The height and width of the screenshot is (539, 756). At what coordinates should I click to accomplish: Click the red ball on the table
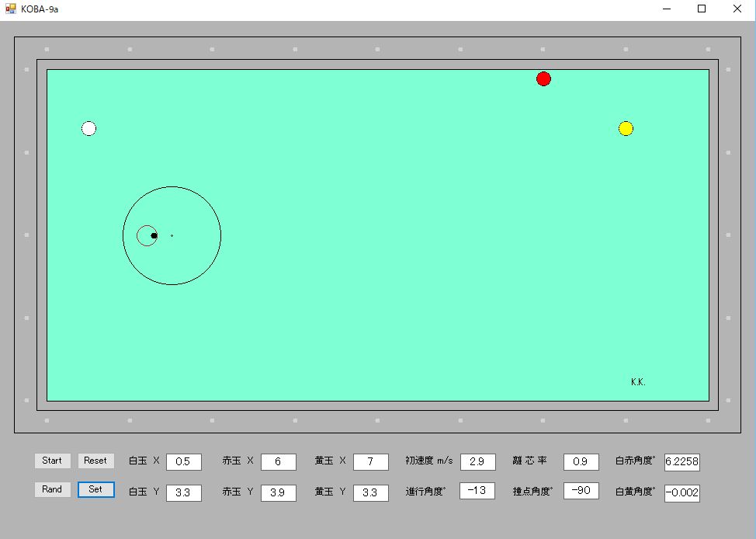(x=543, y=78)
